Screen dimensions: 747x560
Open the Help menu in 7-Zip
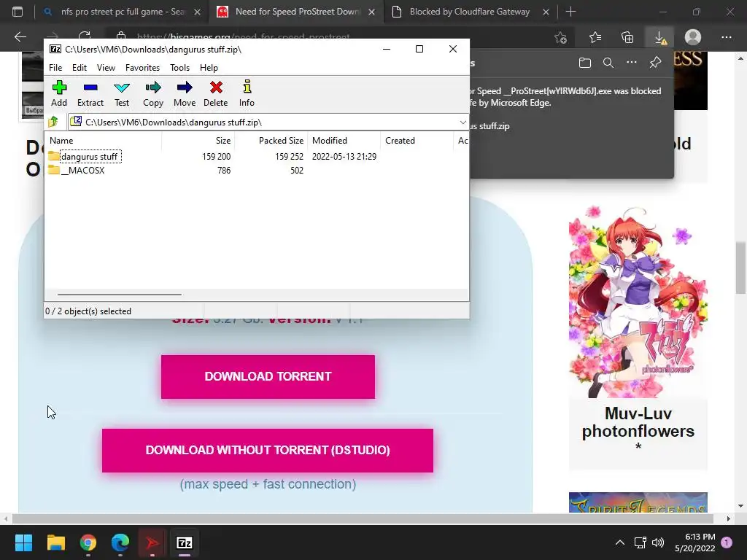click(x=209, y=68)
